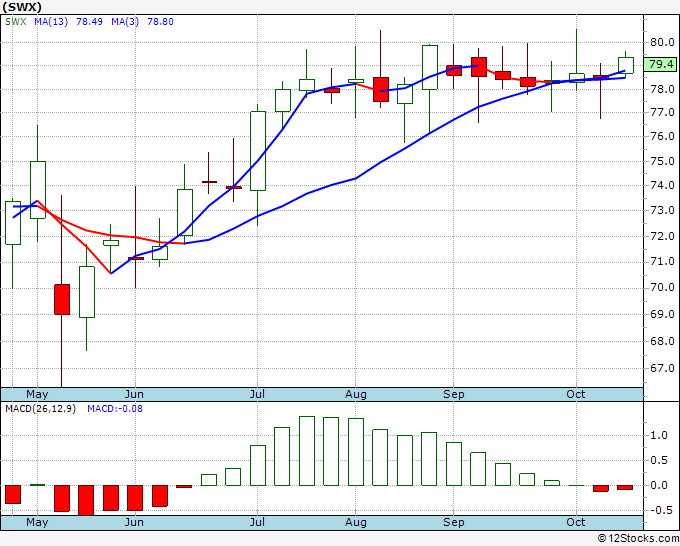Select the MACD:-0.08 value label

[115, 409]
